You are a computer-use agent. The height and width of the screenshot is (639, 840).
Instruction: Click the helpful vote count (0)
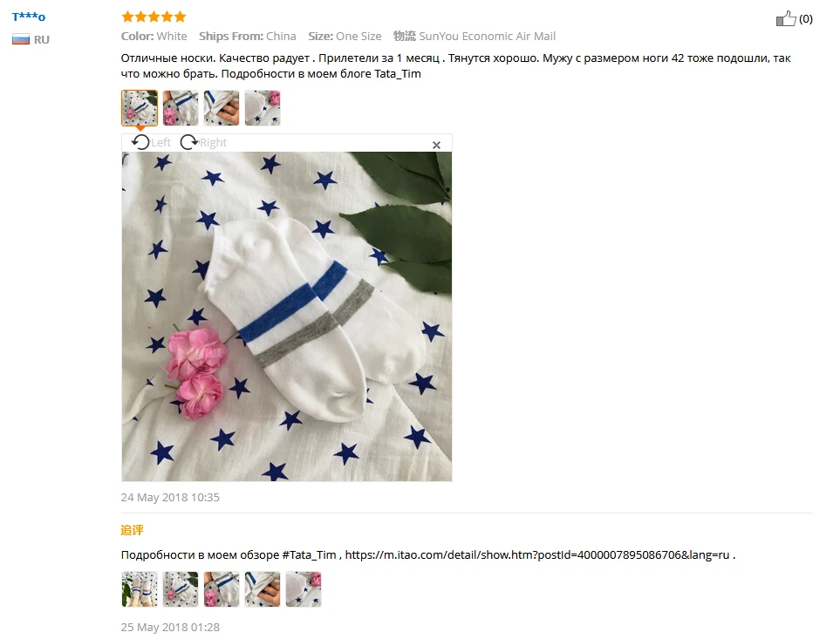coord(806,18)
